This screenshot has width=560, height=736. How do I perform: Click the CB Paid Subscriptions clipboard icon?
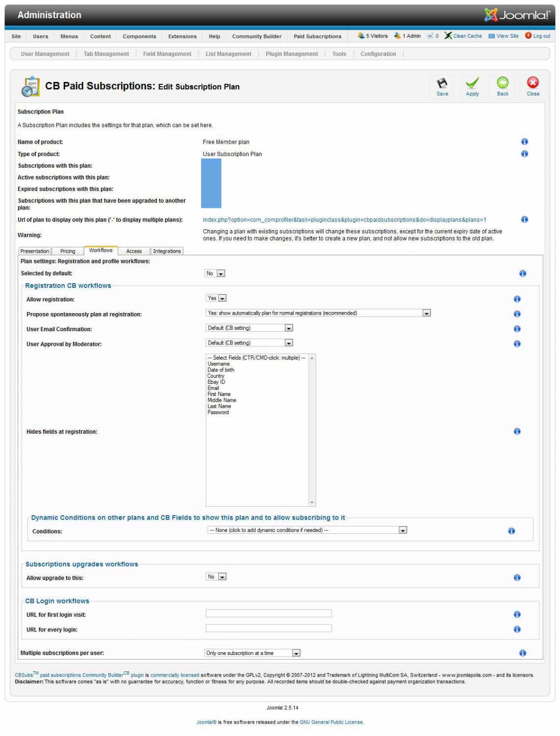30,86
